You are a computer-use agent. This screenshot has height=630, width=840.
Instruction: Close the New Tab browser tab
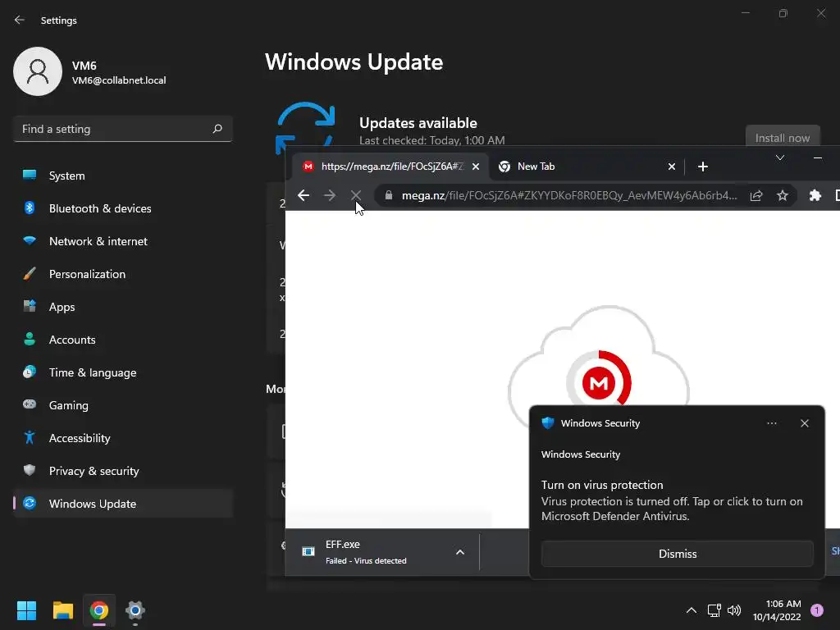point(671,167)
